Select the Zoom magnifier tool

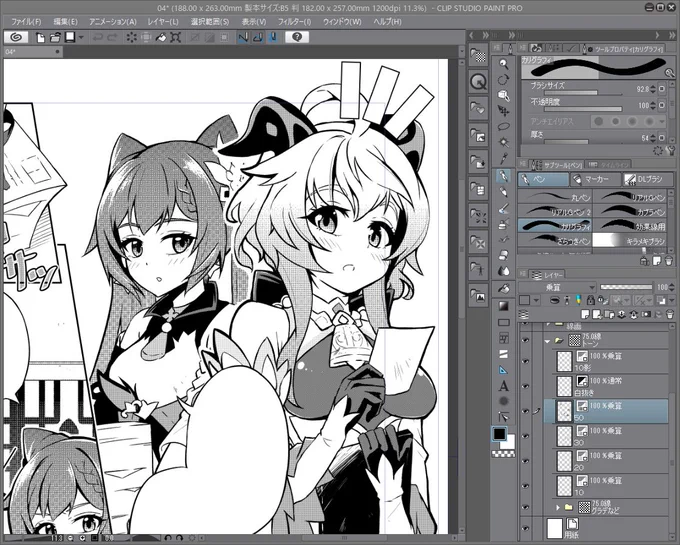503,64
